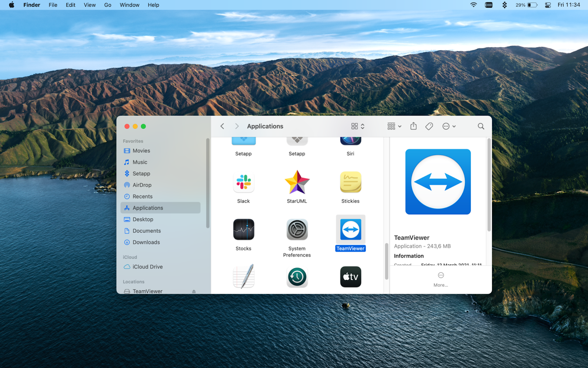
Task: Open the Go menu
Action: pos(108,5)
